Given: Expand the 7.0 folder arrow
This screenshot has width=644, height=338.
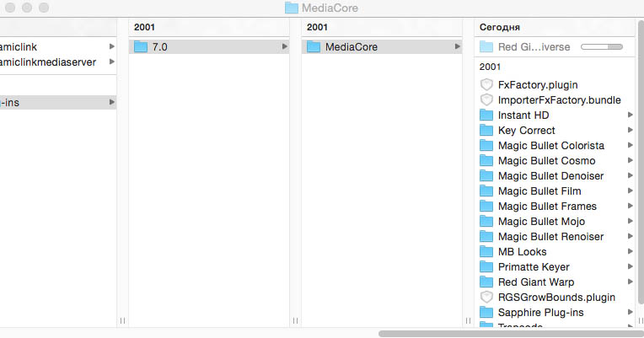Looking at the screenshot, I should pos(285,47).
